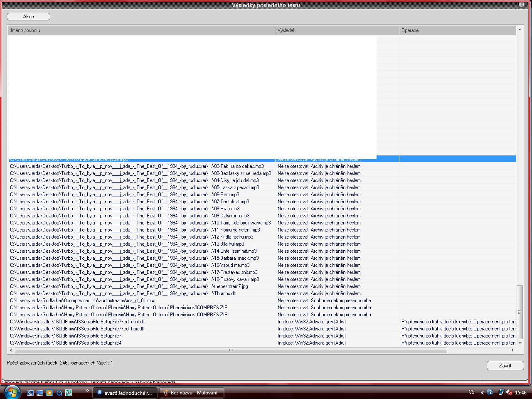Click the Operace column header
Image resolution: width=532 pixels, height=399 pixels.
coord(457,30)
